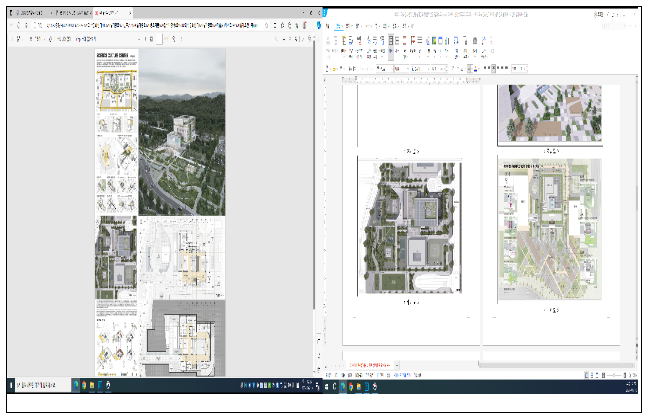Click the Hangul horizontal scrollbar
Image resolution: width=649 pixels, height=420 pixels.
(556, 365)
